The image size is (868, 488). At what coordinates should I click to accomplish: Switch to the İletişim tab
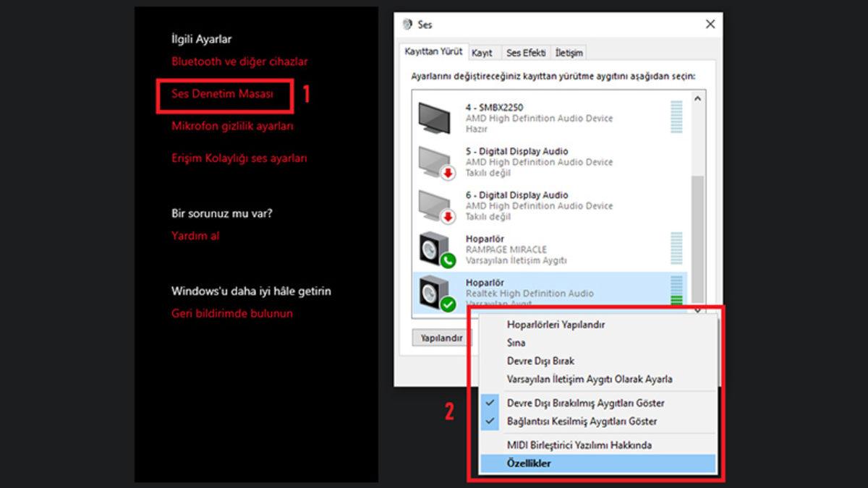[569, 53]
